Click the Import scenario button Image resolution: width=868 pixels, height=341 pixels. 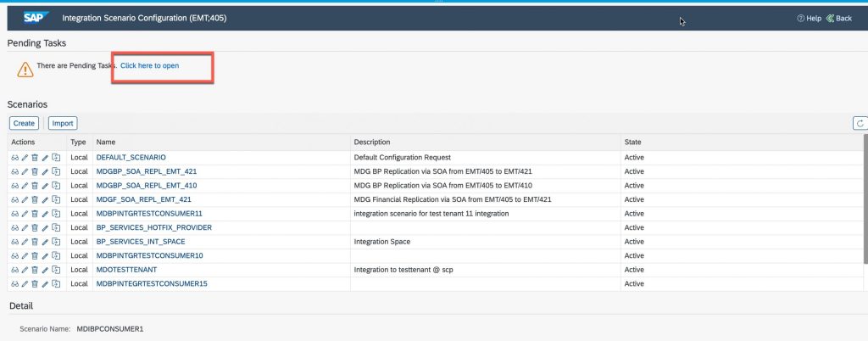tap(63, 124)
